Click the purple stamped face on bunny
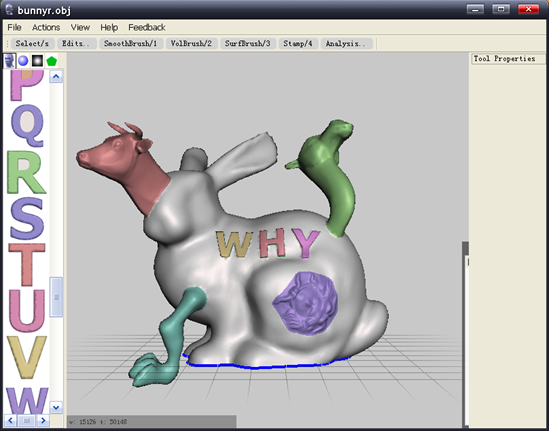The image size is (549, 431). point(305,303)
